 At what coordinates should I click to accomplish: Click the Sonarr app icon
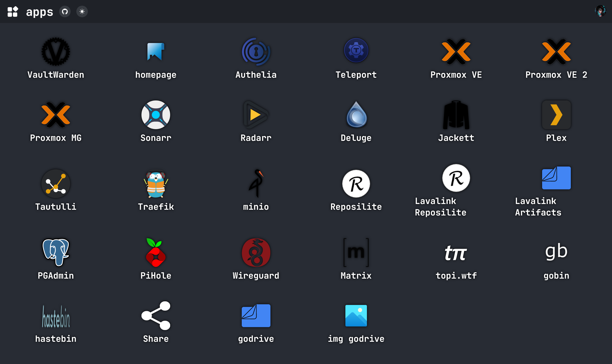(x=156, y=115)
